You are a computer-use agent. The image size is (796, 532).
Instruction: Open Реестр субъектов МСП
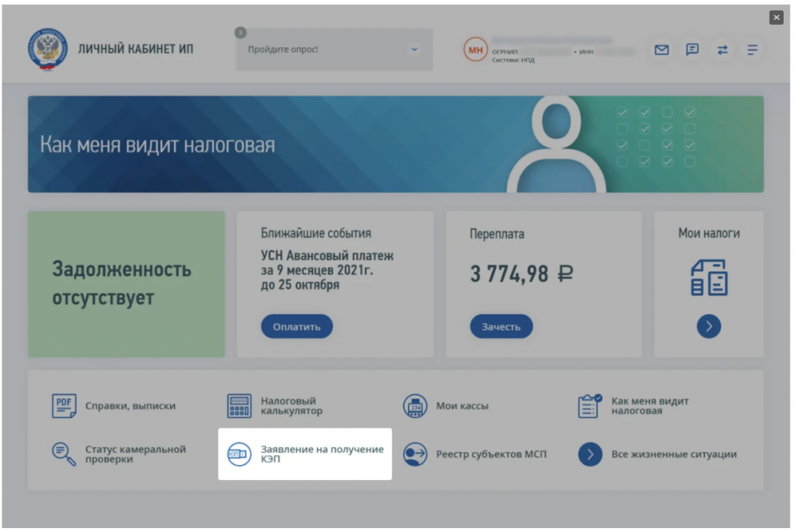(475, 454)
